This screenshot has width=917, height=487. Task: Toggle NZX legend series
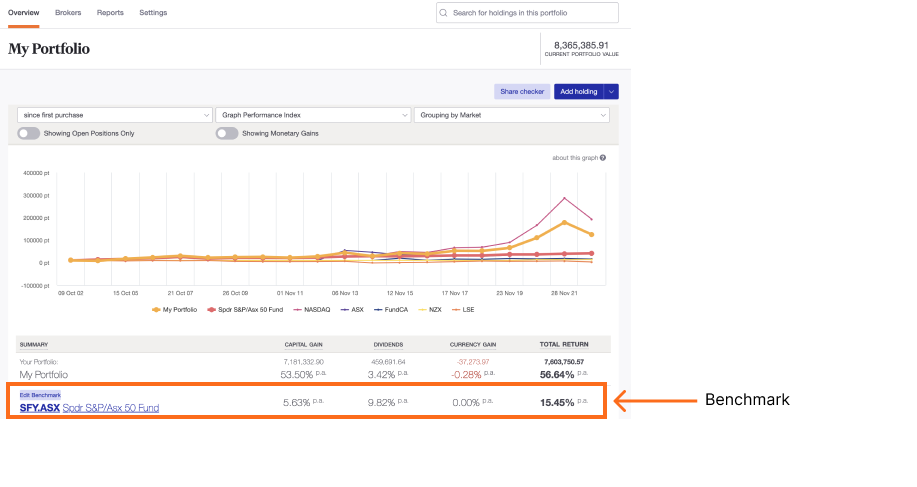[430, 310]
